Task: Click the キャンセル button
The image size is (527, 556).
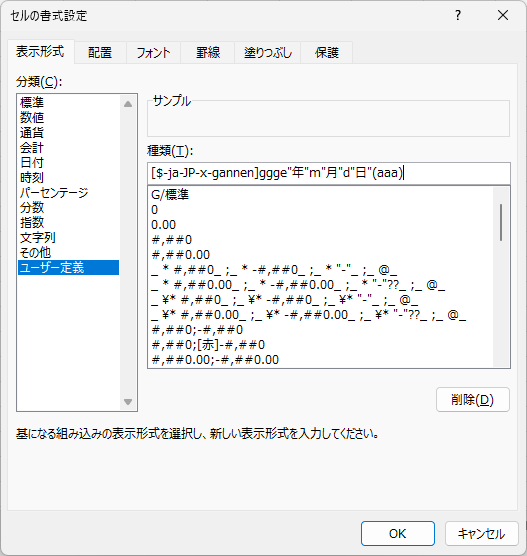Action: 482,533
